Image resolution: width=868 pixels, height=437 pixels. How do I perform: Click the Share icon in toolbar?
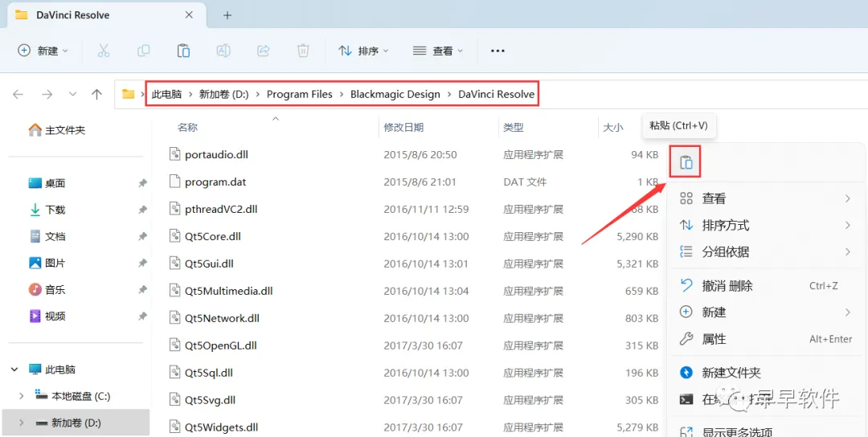tap(263, 51)
